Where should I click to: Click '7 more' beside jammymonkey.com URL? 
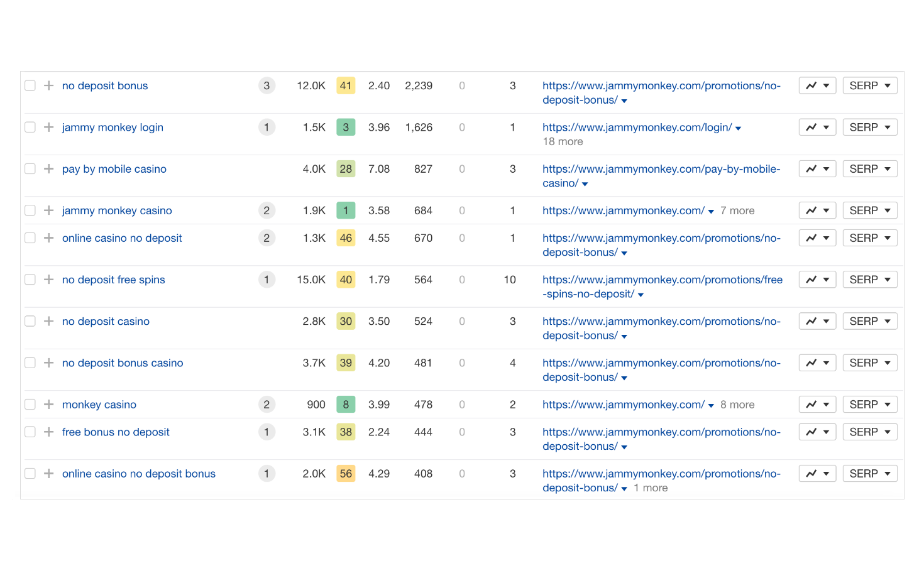click(x=737, y=210)
